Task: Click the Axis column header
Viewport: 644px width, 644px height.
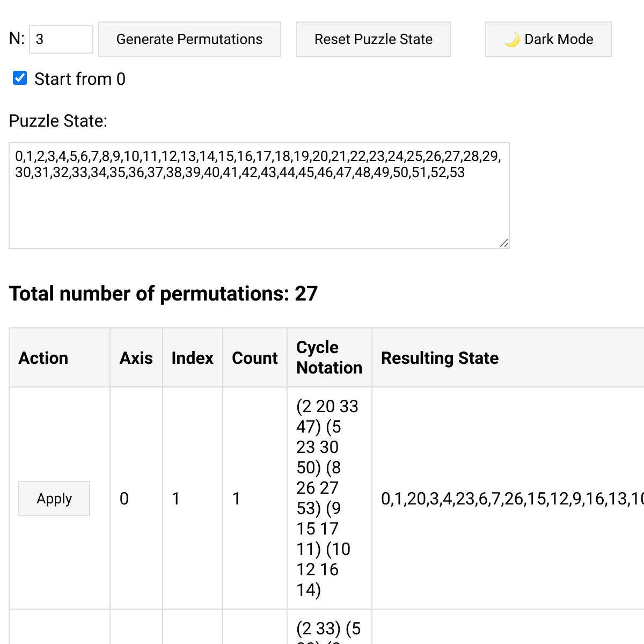Action: [x=136, y=358]
